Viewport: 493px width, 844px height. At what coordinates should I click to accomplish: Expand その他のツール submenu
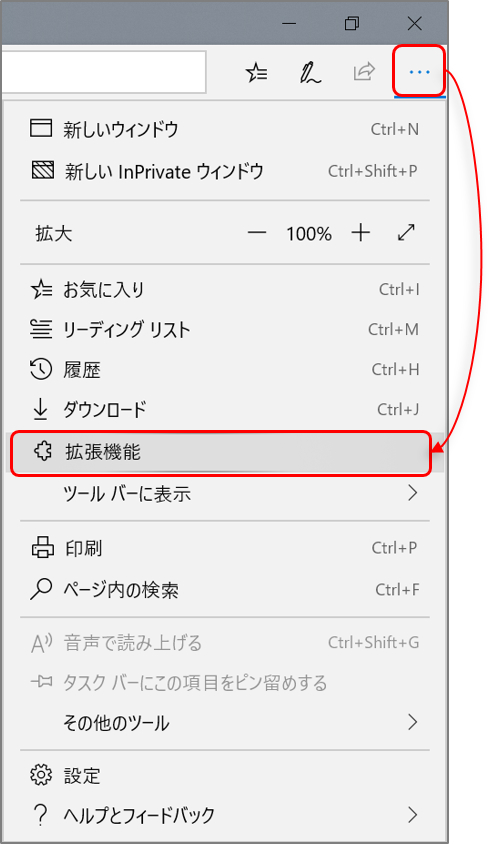tap(224, 722)
